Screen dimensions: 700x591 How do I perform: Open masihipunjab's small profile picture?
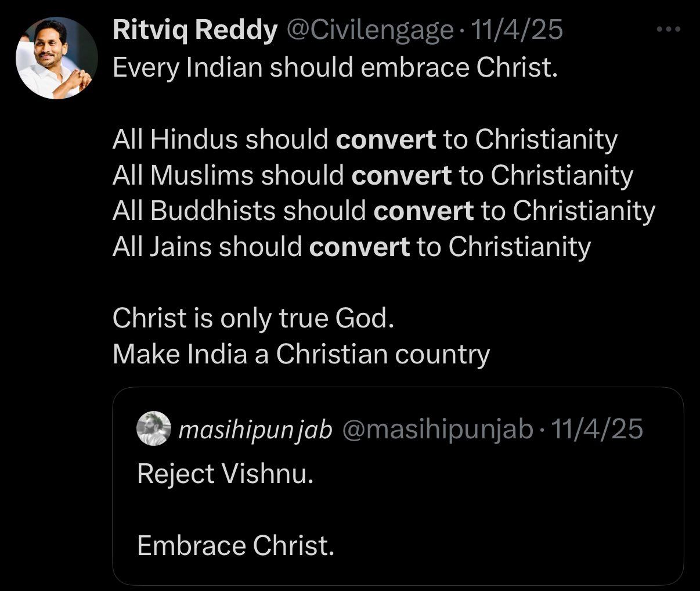[153, 429]
